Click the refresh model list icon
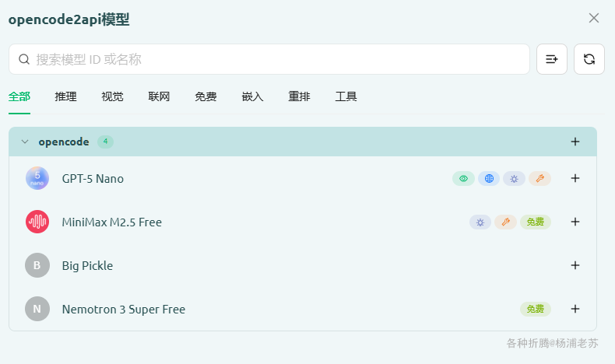The image size is (615, 364). [x=589, y=59]
